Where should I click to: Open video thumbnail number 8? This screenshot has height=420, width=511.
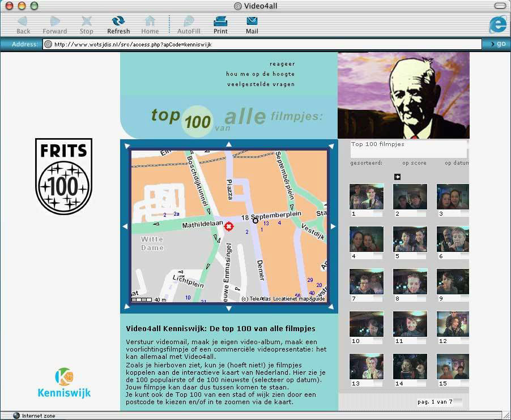(410, 281)
